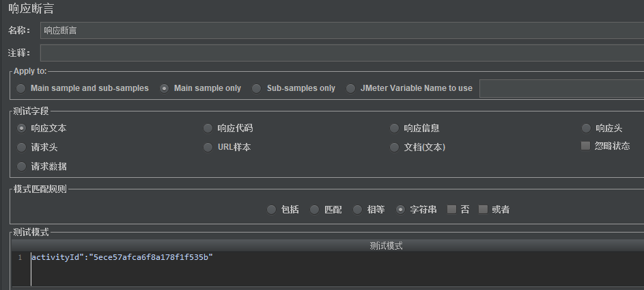Choose the 请求数据 test field
This screenshot has width=644, height=290.
[22, 166]
